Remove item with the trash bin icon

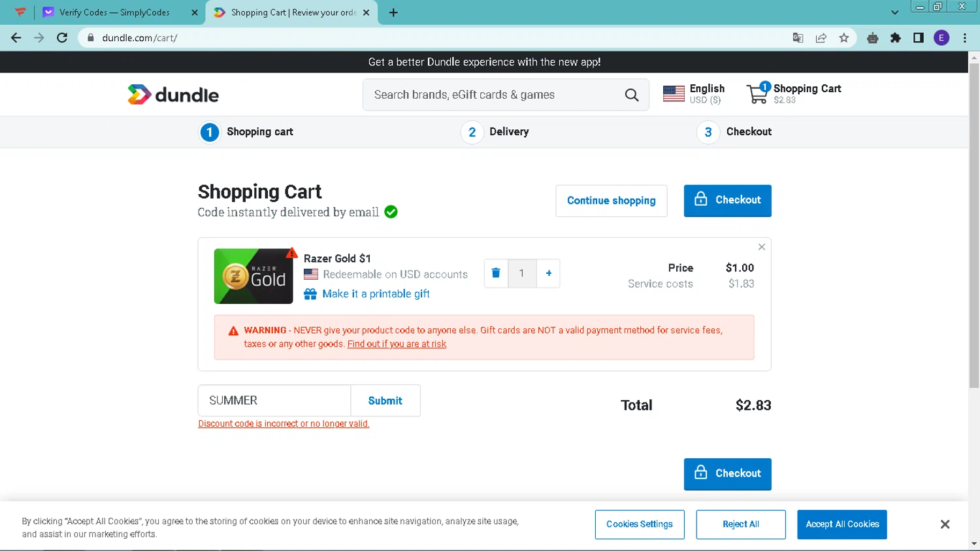[496, 273]
